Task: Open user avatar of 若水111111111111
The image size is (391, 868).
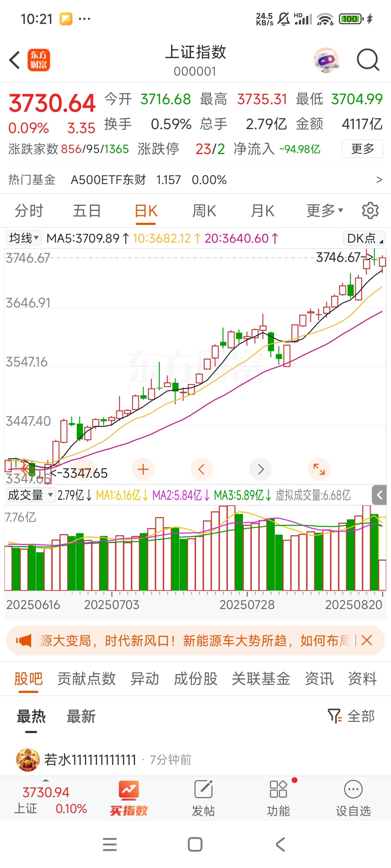Action: click(28, 759)
